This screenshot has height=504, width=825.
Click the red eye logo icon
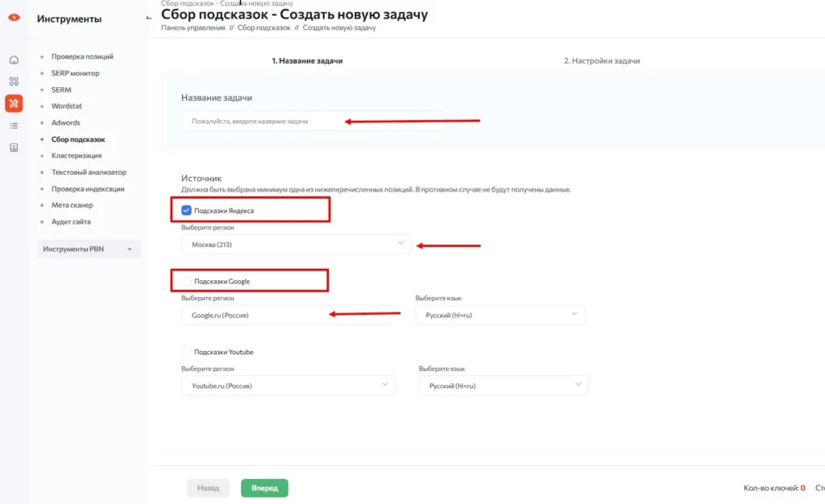(14, 19)
